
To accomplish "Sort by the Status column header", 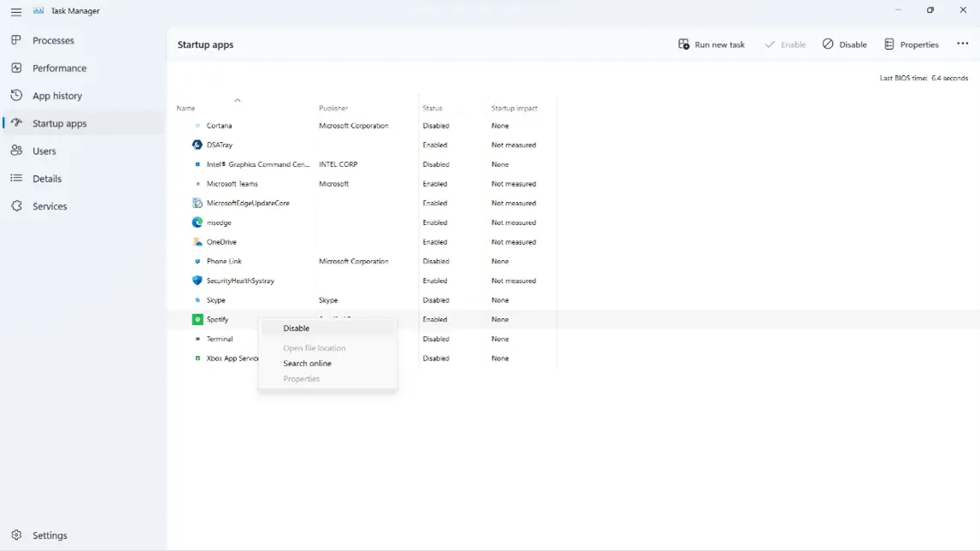I will coord(432,108).
